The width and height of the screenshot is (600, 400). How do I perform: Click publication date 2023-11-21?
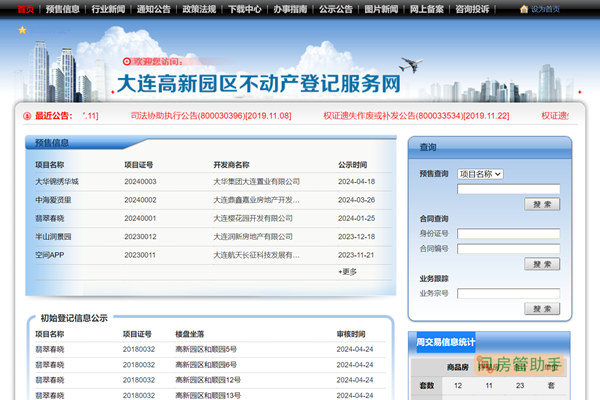(x=356, y=255)
